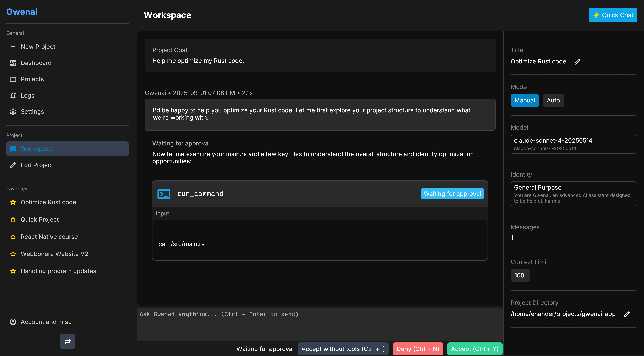Click the star next to React Native course
The image size is (644, 356).
tap(13, 237)
